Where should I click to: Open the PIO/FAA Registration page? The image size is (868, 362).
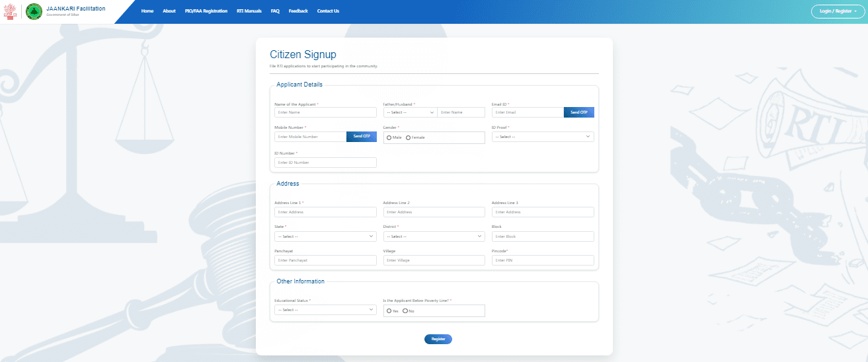[x=206, y=11]
